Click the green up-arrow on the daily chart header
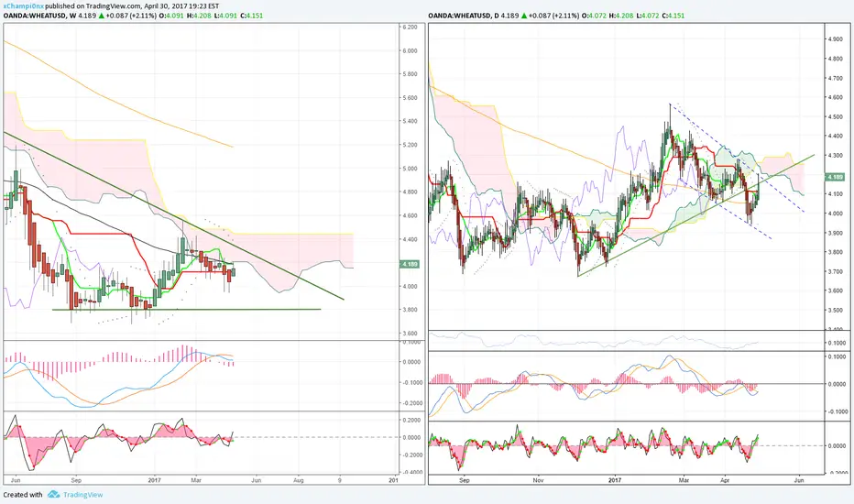The width and height of the screenshot is (854, 504). [524, 16]
